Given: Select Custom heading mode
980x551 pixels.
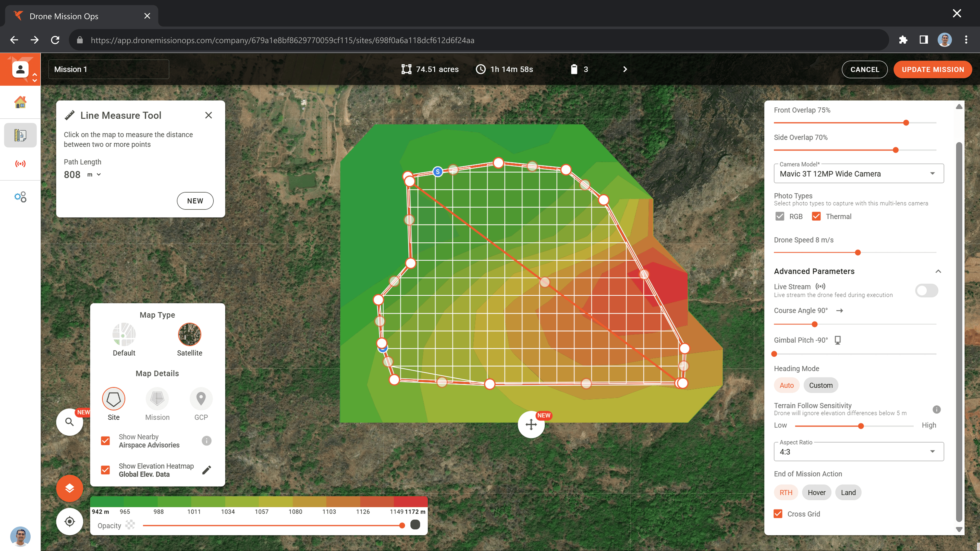Looking at the screenshot, I should (821, 385).
